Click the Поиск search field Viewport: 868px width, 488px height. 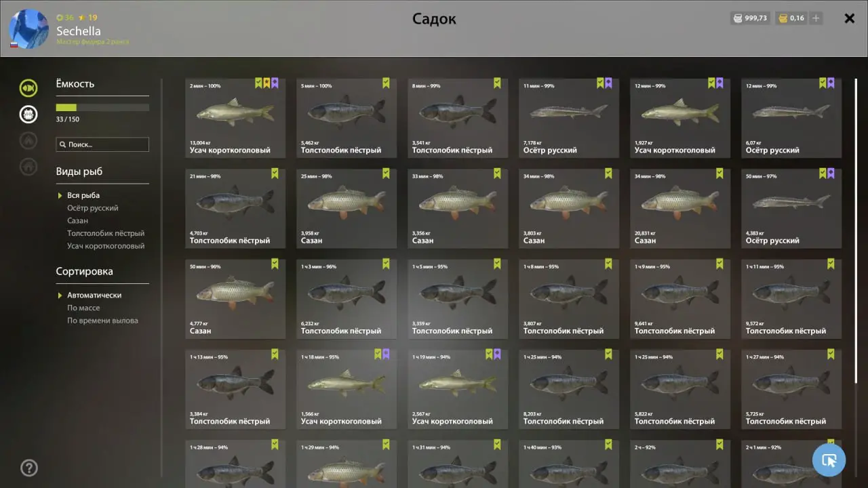click(102, 144)
